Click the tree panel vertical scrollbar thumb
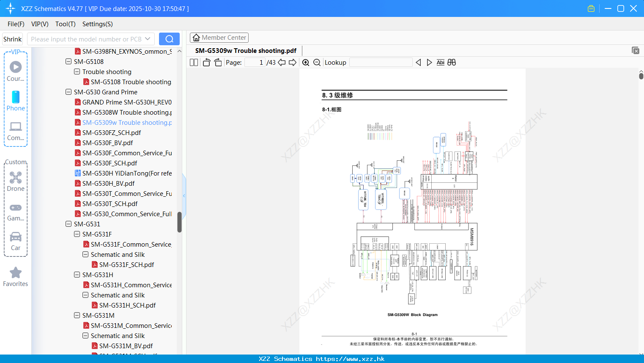Image resolution: width=644 pixels, height=363 pixels. point(179,222)
